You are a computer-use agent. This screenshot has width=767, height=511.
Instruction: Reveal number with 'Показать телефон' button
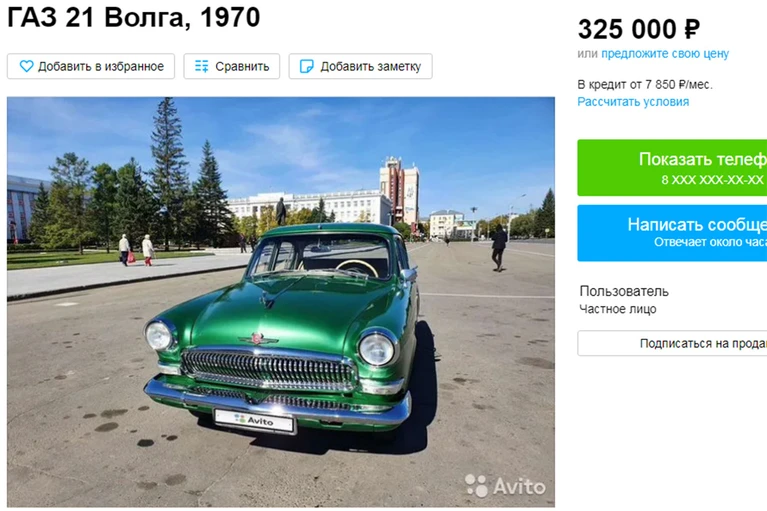click(672, 168)
